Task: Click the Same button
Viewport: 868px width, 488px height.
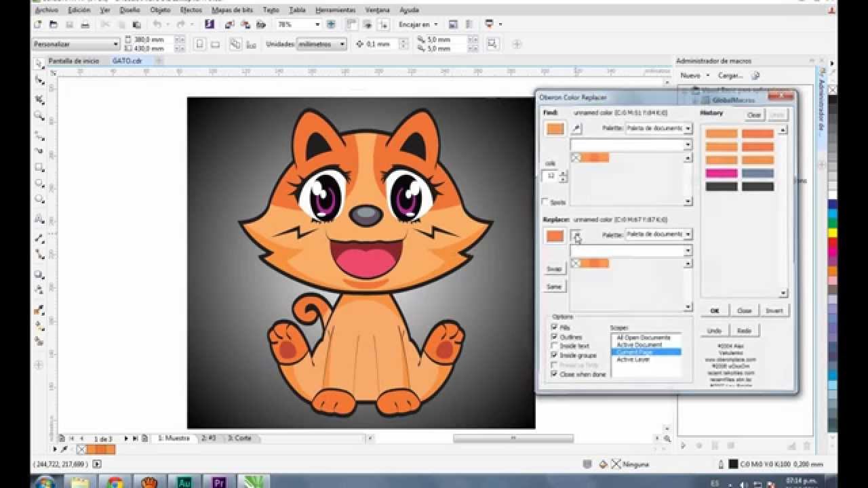Action: (554, 287)
